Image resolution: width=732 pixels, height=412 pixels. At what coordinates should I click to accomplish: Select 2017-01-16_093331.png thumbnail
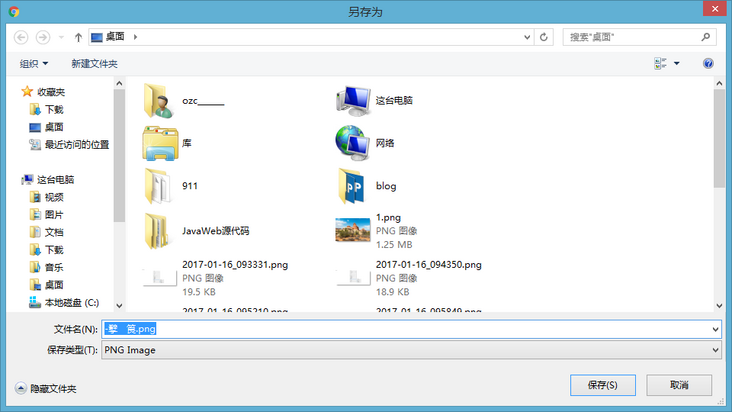point(159,277)
